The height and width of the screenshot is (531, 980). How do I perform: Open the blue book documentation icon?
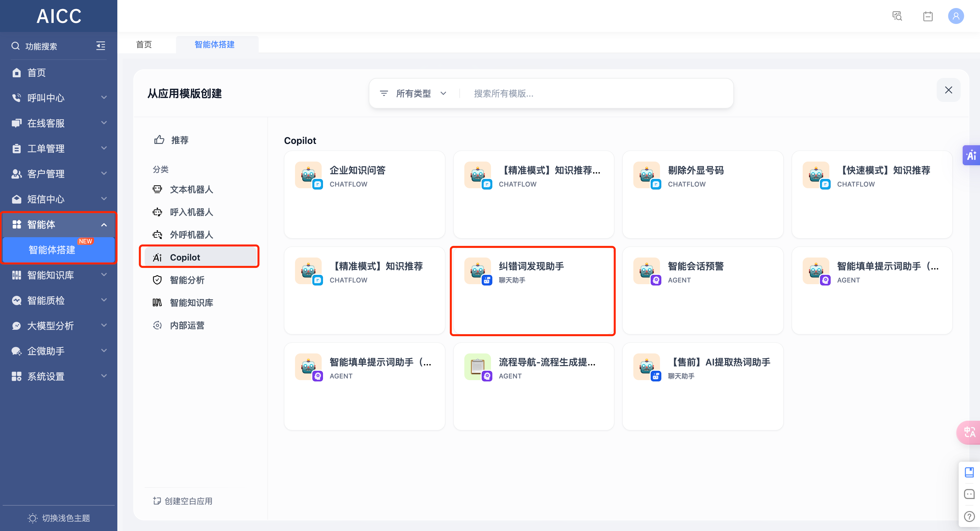coord(969,472)
